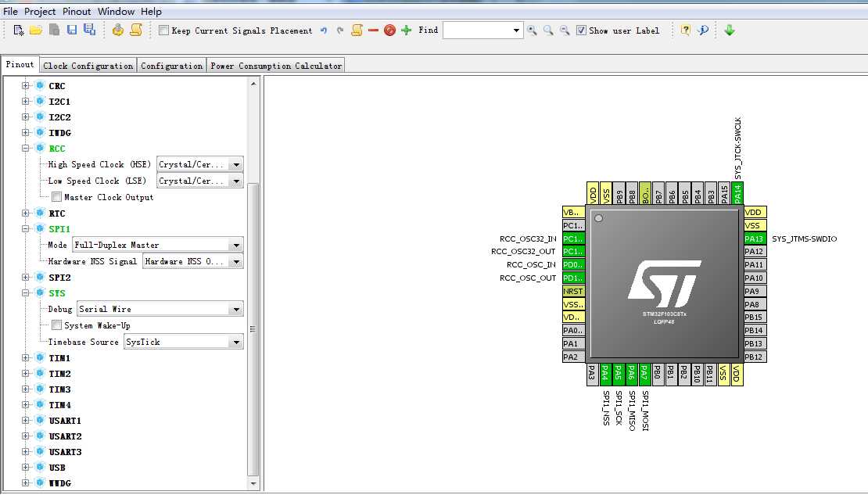Click the green download arrow icon
Screen dimensions: 868x495
[730, 30]
